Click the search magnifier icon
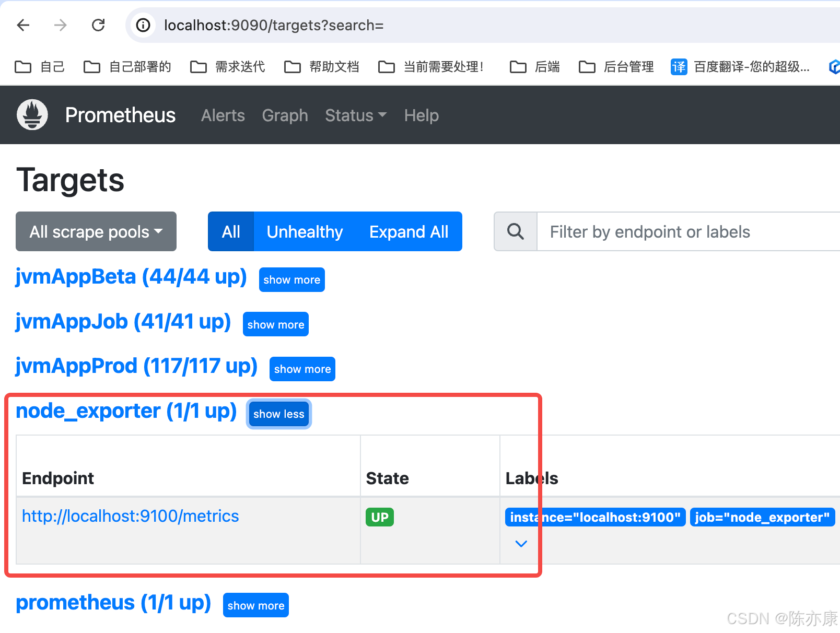The image size is (840, 633). 516,231
